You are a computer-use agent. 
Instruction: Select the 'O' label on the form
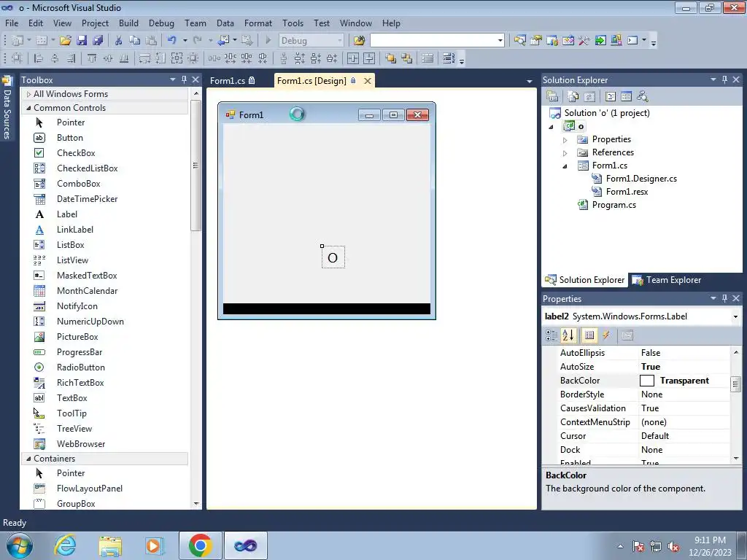pyautogui.click(x=333, y=257)
